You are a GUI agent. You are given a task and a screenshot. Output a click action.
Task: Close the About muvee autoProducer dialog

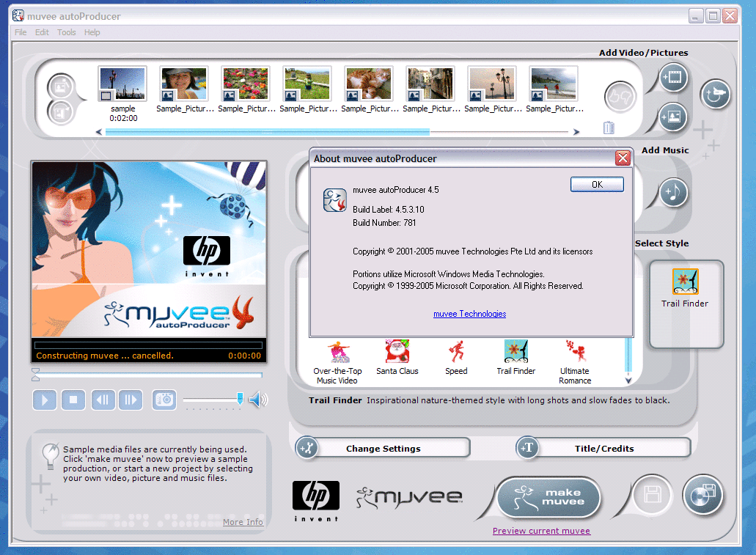tap(623, 158)
